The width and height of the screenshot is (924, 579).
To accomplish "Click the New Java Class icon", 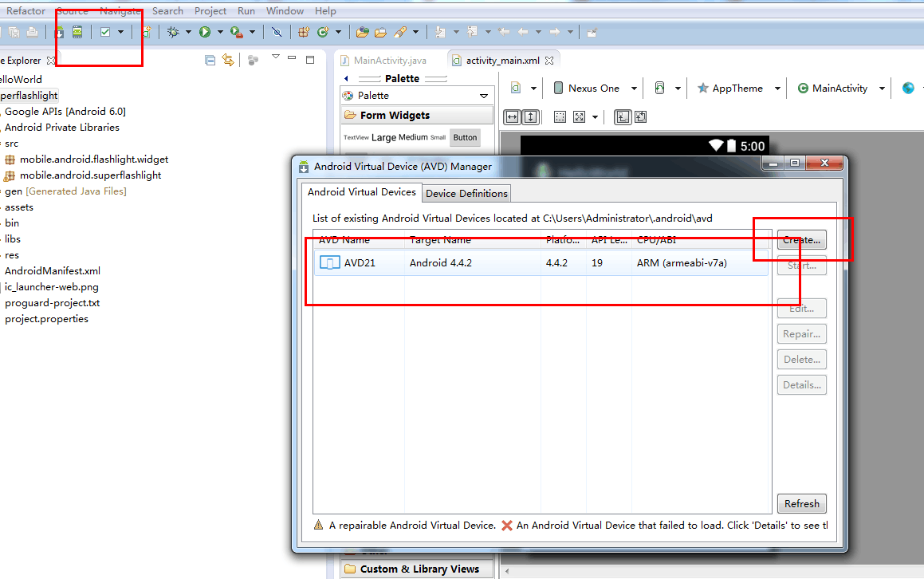I will click(x=323, y=33).
